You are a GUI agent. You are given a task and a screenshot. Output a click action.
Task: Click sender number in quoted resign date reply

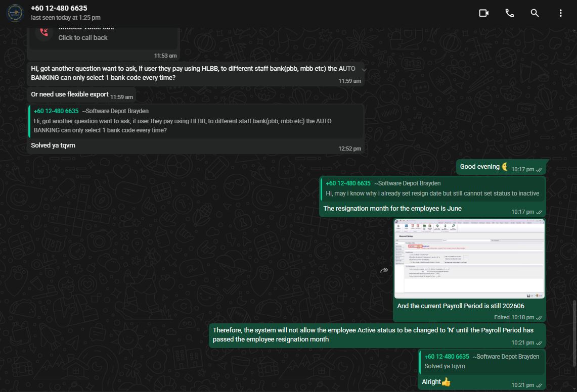point(348,183)
